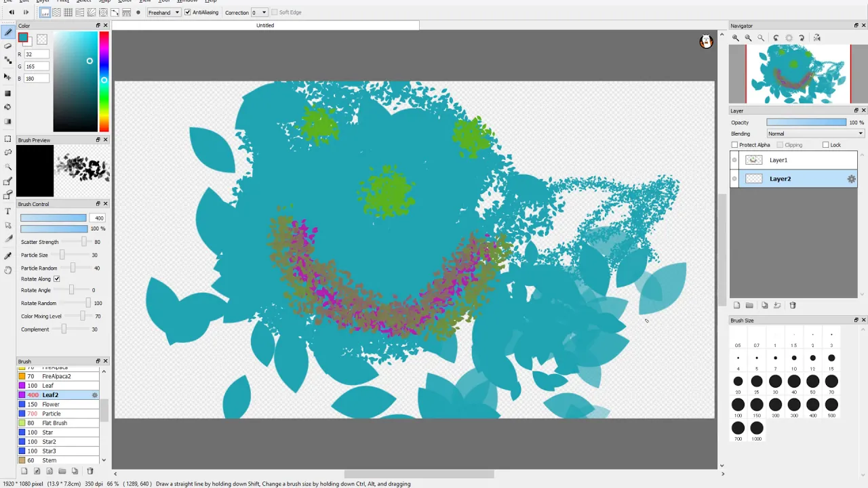
Task: Select the Star2 brush
Action: pyautogui.click(x=58, y=442)
